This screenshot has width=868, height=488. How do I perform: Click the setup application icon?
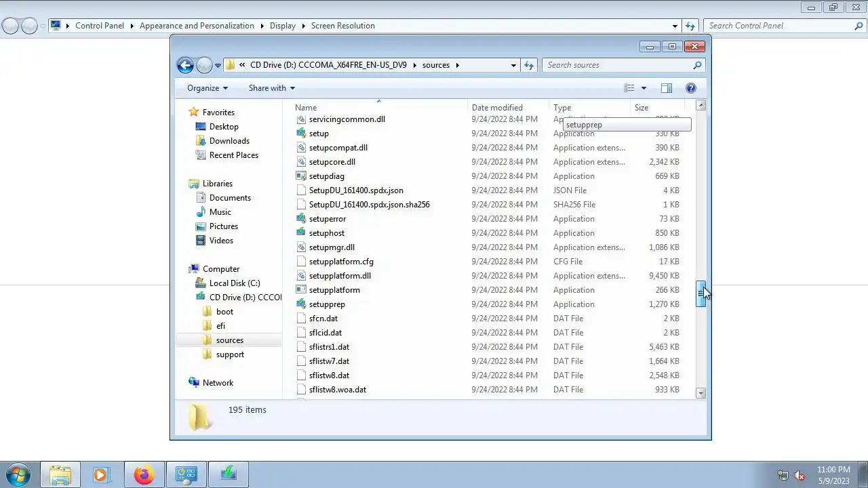pyautogui.click(x=302, y=134)
